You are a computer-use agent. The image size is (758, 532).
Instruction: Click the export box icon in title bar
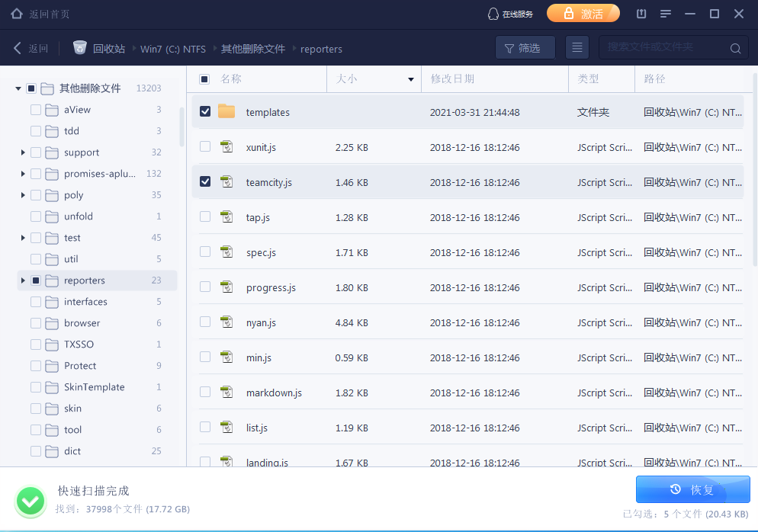tap(641, 13)
